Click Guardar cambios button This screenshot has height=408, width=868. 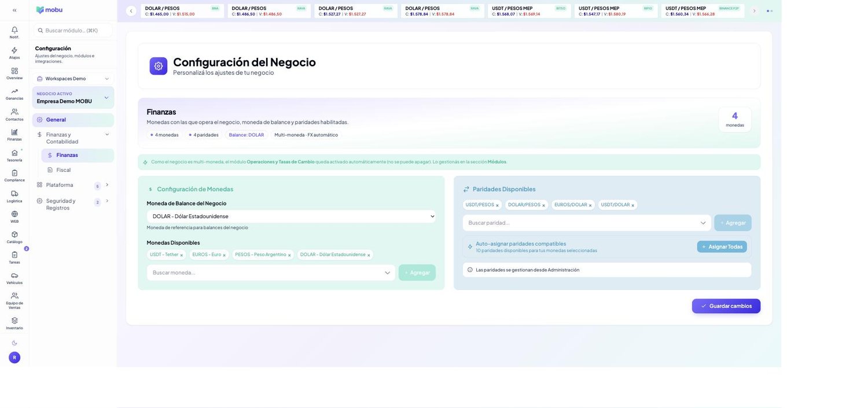[726, 306]
